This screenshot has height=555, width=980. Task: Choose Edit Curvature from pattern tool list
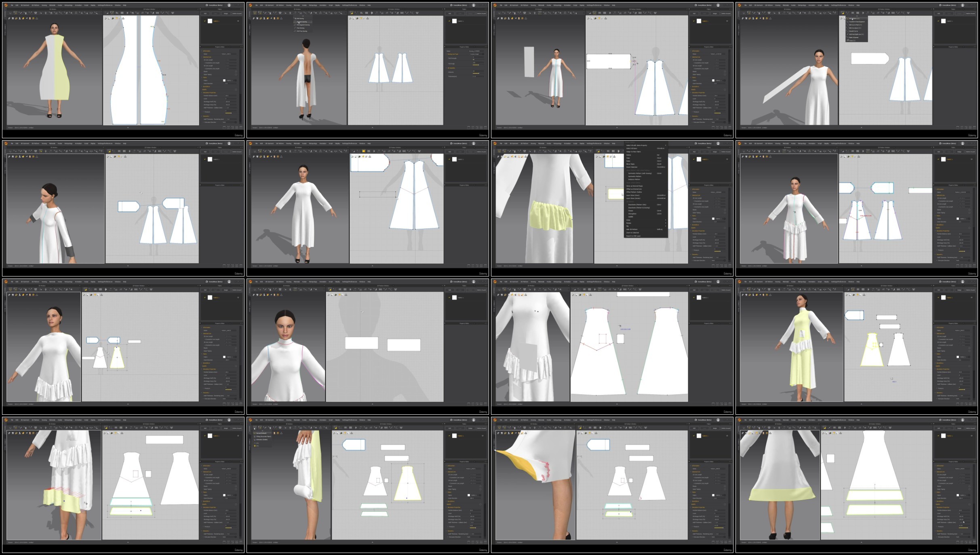coord(855,28)
